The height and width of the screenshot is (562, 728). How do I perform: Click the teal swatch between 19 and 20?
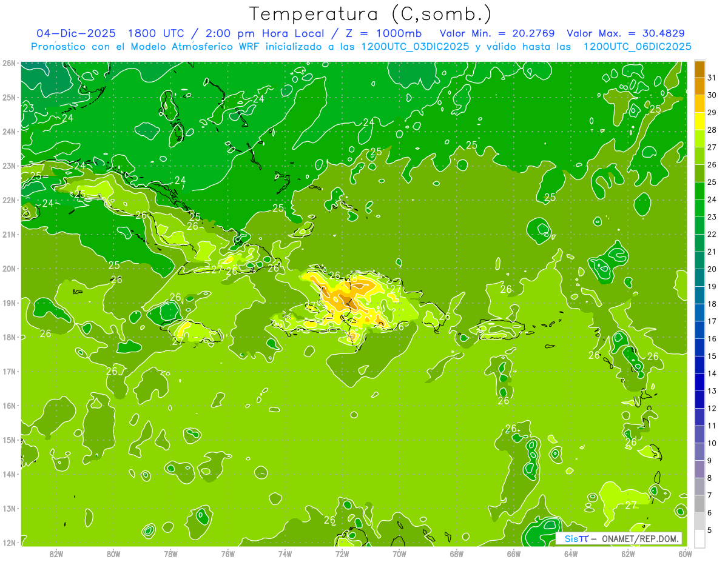699,278
